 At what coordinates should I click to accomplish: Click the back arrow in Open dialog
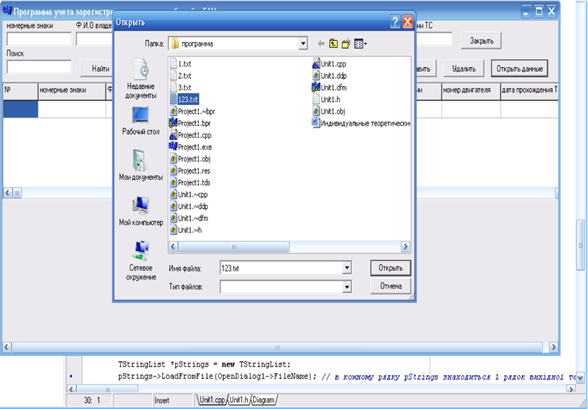[321, 44]
